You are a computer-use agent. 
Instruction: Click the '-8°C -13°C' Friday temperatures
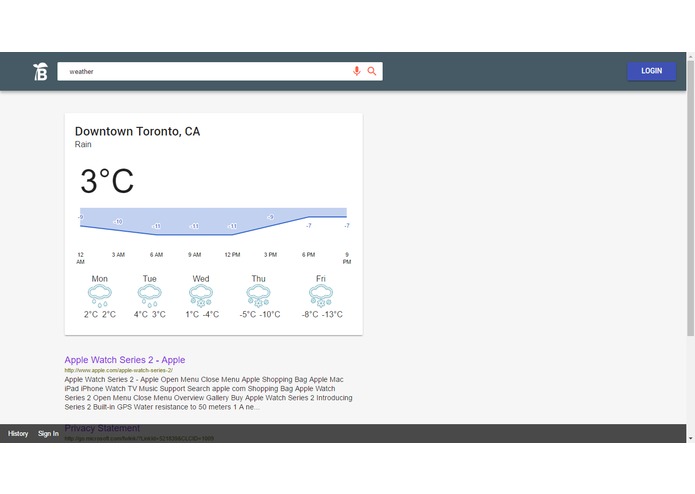pyautogui.click(x=322, y=315)
